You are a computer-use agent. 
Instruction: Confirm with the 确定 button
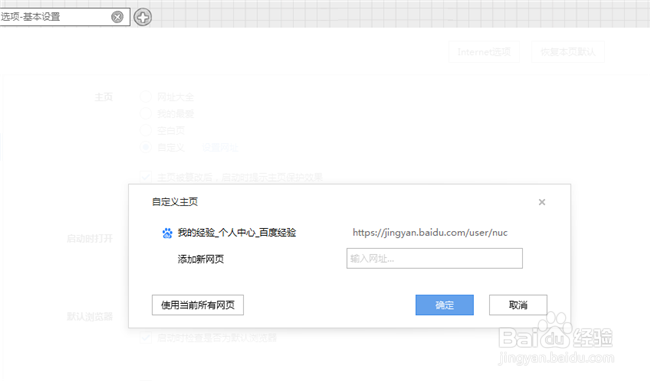click(444, 305)
